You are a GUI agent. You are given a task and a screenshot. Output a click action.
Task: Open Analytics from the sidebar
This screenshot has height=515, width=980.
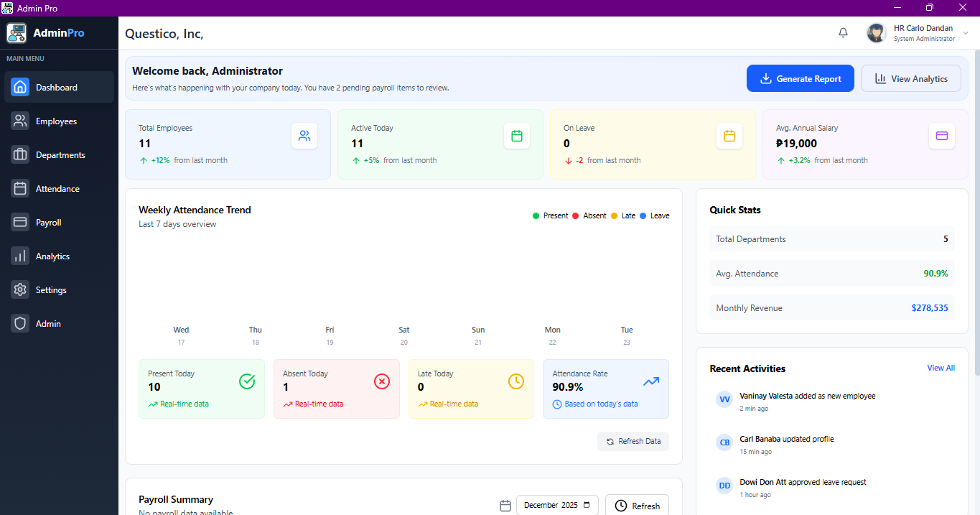[59, 256]
